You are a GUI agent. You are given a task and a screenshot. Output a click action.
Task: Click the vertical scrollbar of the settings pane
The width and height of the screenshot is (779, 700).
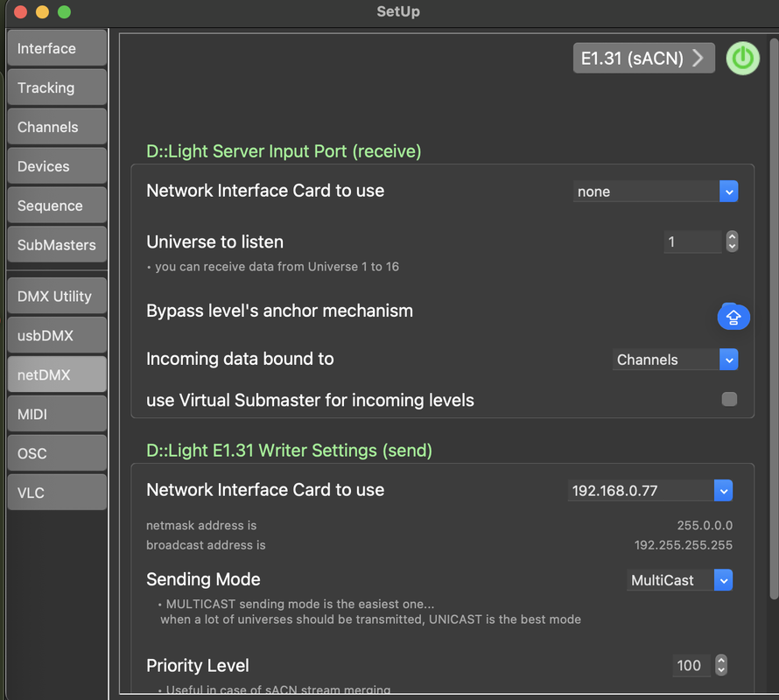(x=774, y=318)
